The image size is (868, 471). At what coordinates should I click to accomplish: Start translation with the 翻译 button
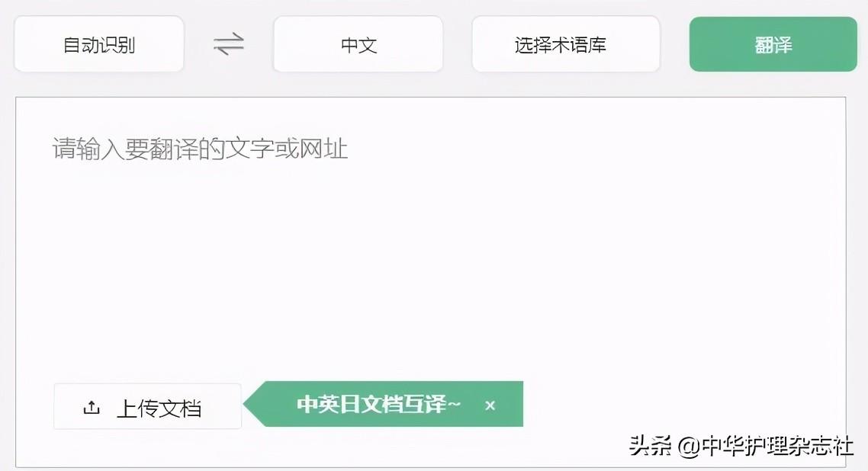(773, 44)
